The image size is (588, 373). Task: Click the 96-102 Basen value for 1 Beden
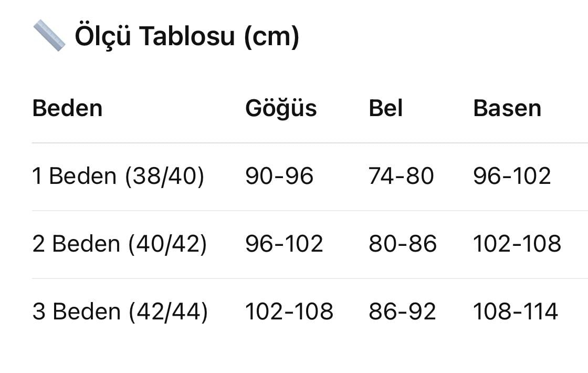click(x=512, y=176)
